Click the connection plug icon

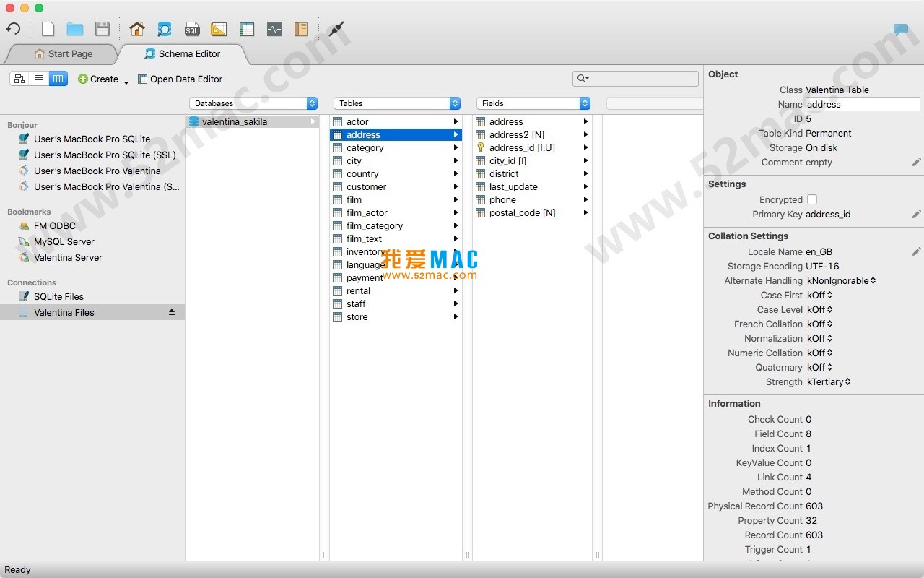[x=336, y=29]
